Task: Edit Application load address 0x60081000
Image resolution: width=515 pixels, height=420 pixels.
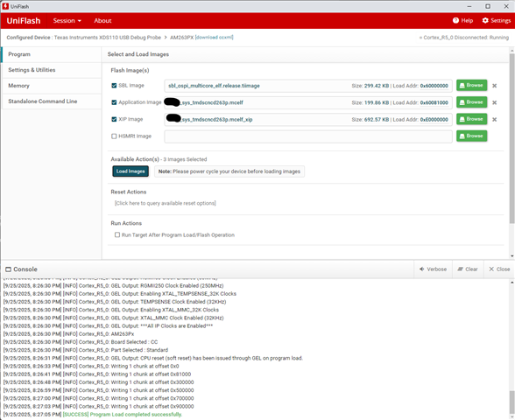Action: (434, 102)
